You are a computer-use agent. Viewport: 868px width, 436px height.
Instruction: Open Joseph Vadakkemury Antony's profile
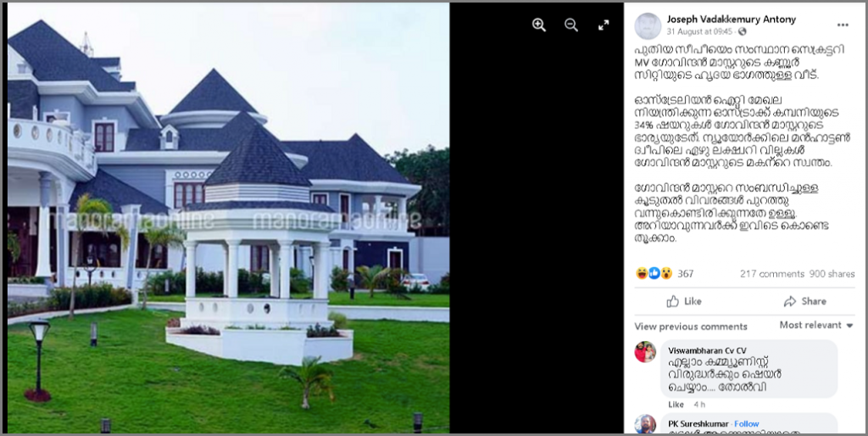pos(732,20)
